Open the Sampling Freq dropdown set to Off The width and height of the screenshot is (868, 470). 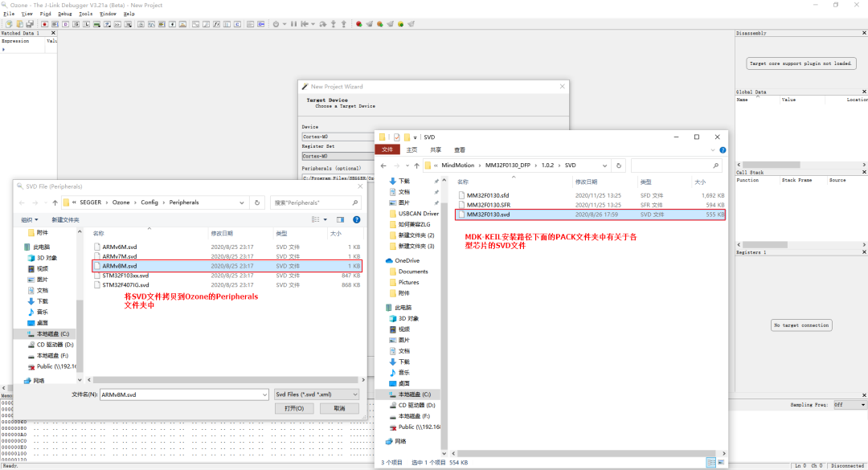point(850,405)
